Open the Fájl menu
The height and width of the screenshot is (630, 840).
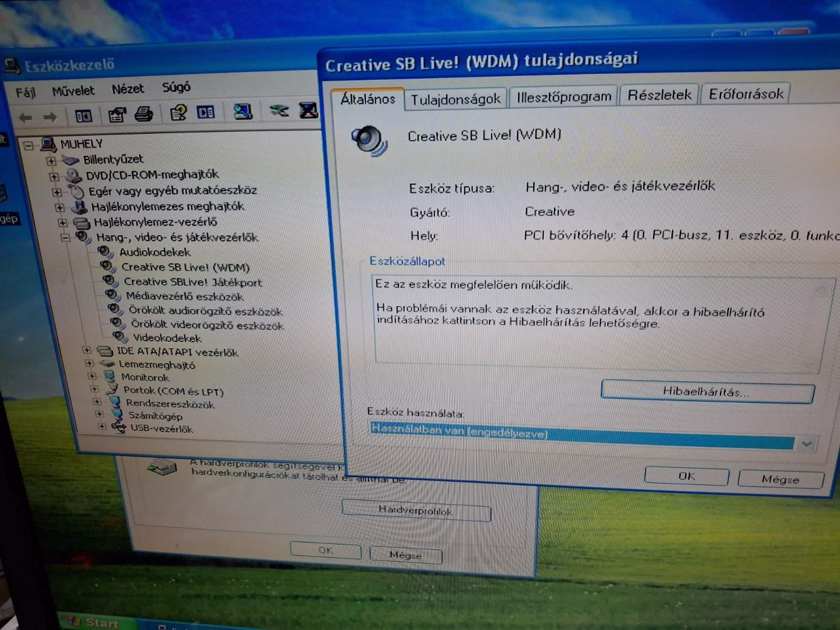click(25, 93)
